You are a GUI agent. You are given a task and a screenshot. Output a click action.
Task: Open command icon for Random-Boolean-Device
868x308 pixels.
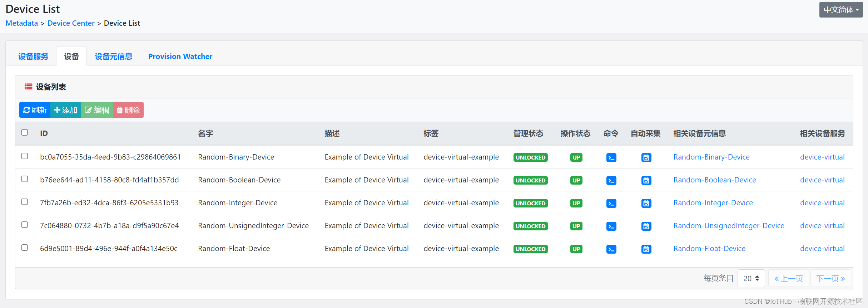click(611, 180)
